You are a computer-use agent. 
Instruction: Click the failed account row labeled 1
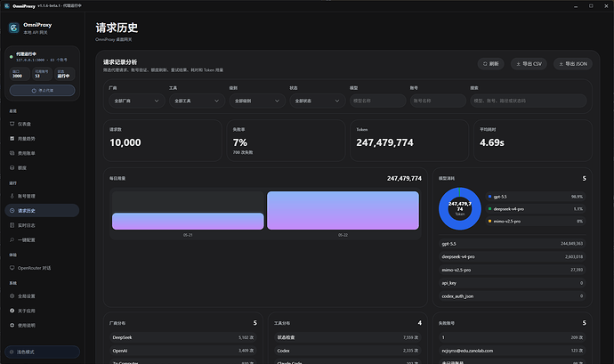coord(513,337)
